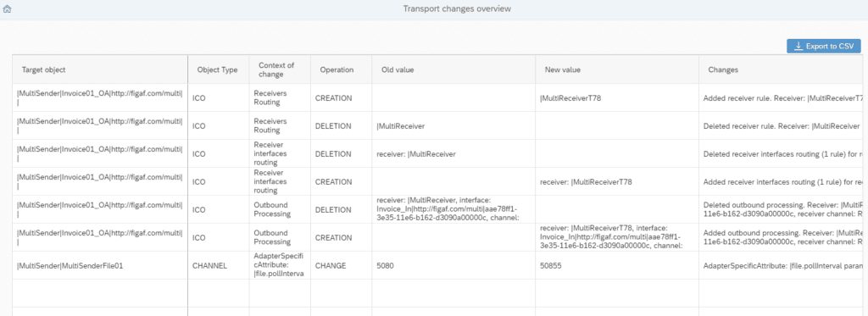Viewport: 868px width, 316px height.
Task: Click the Context of change column header
Action: point(280,69)
